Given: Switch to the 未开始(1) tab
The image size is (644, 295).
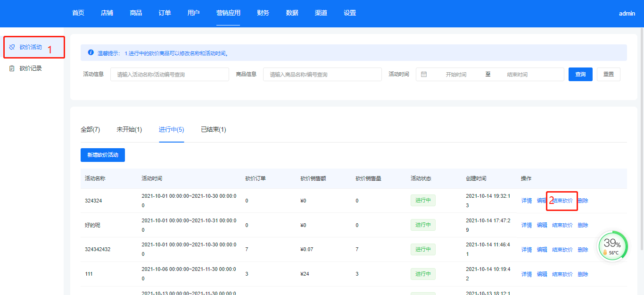Looking at the screenshot, I should click(x=129, y=129).
